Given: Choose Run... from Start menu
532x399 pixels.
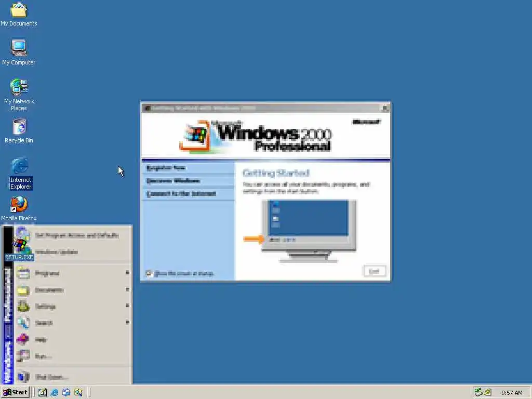Looking at the screenshot, I should [x=73, y=356].
